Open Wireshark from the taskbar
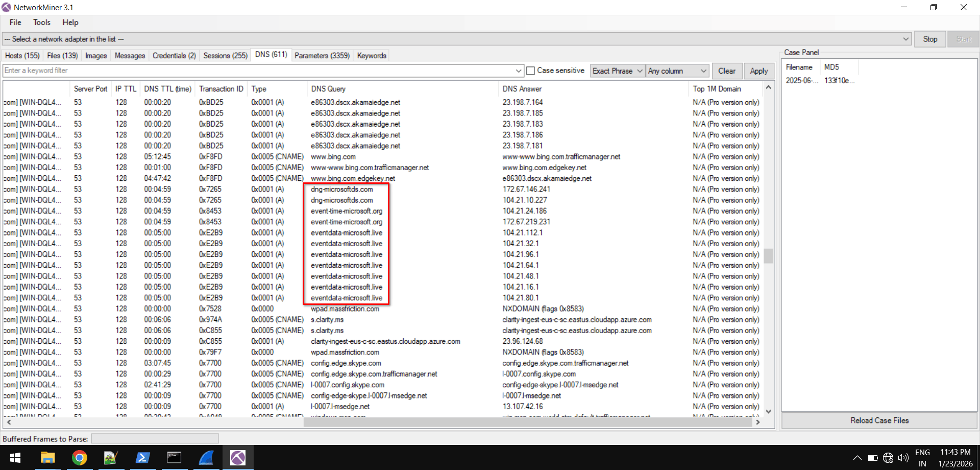The image size is (980, 470). click(206, 457)
